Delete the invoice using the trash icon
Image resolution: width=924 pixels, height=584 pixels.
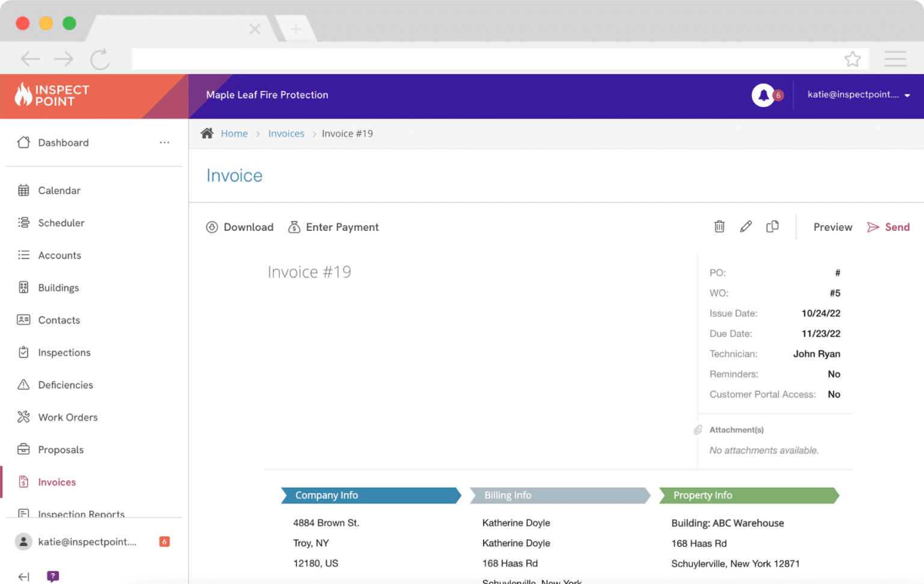(719, 227)
